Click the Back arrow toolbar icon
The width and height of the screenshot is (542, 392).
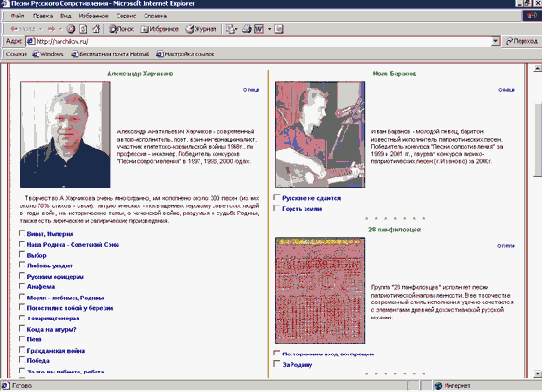[22, 29]
